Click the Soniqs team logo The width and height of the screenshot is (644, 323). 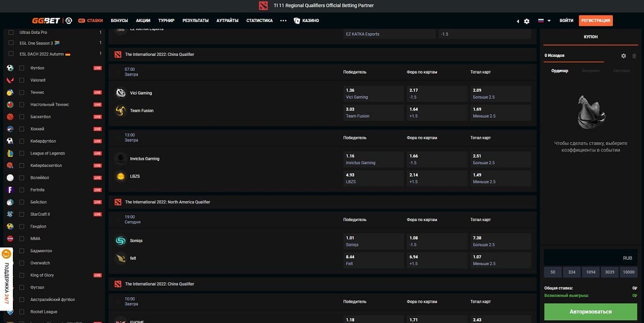point(121,240)
